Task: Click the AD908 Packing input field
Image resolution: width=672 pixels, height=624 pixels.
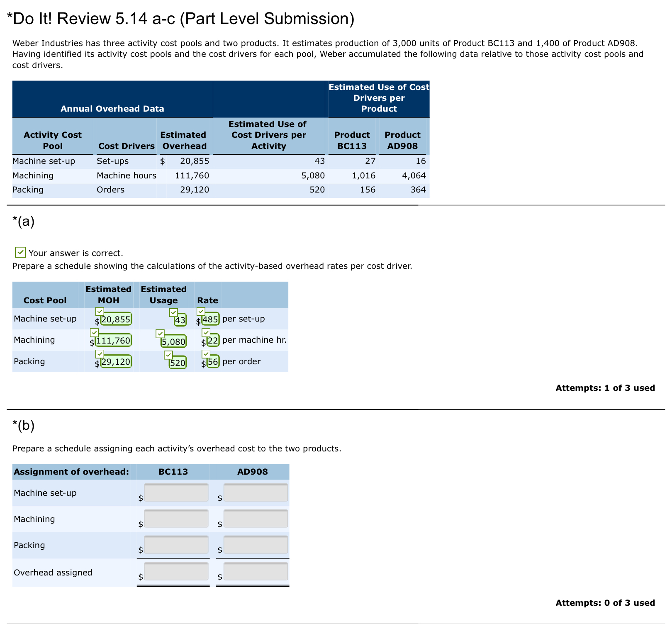Action: [x=256, y=545]
